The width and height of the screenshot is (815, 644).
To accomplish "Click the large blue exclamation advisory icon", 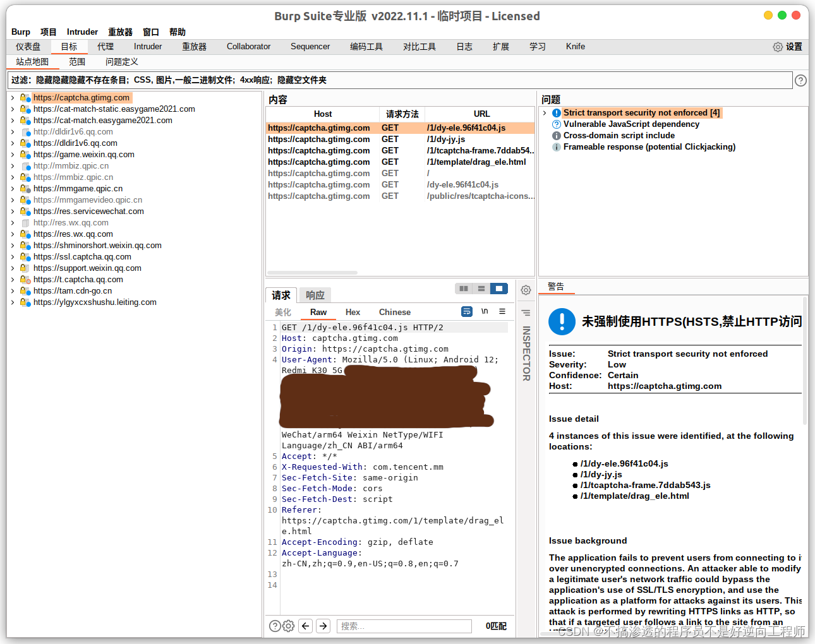I will point(562,321).
